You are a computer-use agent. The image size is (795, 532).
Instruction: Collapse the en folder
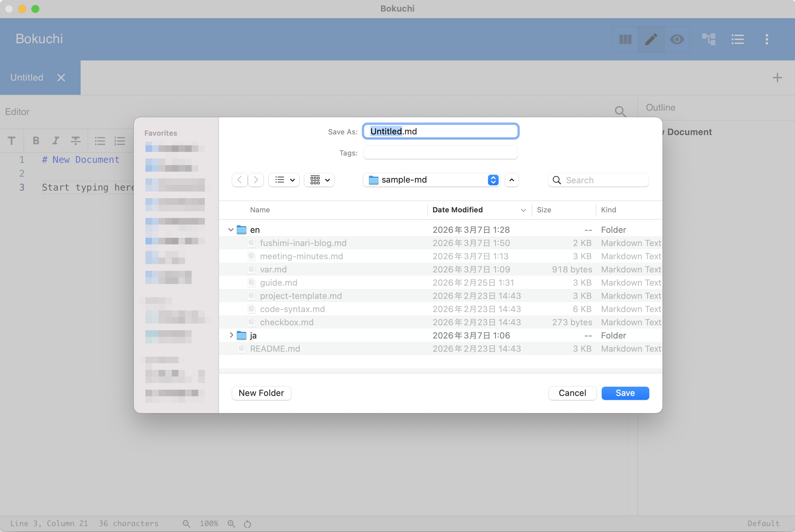tap(231, 230)
